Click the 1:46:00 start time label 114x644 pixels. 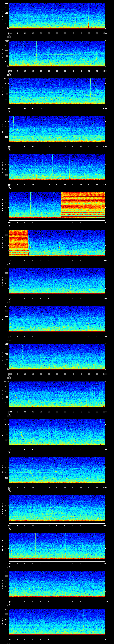coord(9,109)
